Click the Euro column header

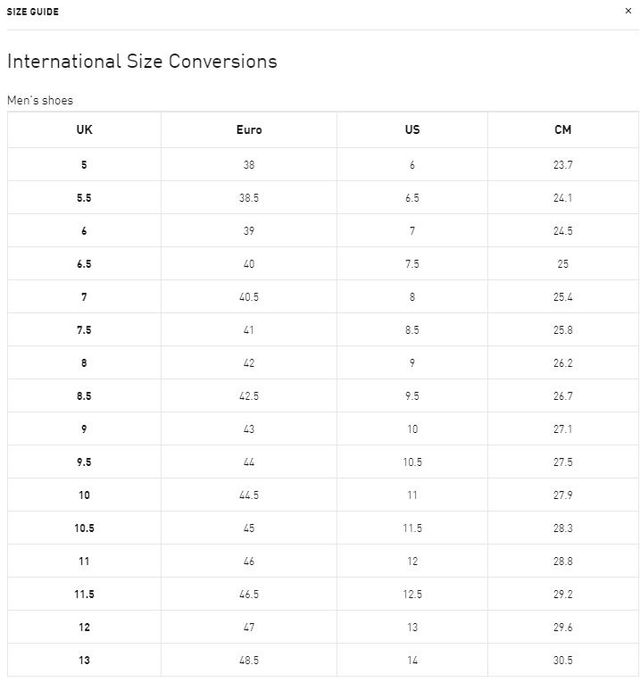249,130
